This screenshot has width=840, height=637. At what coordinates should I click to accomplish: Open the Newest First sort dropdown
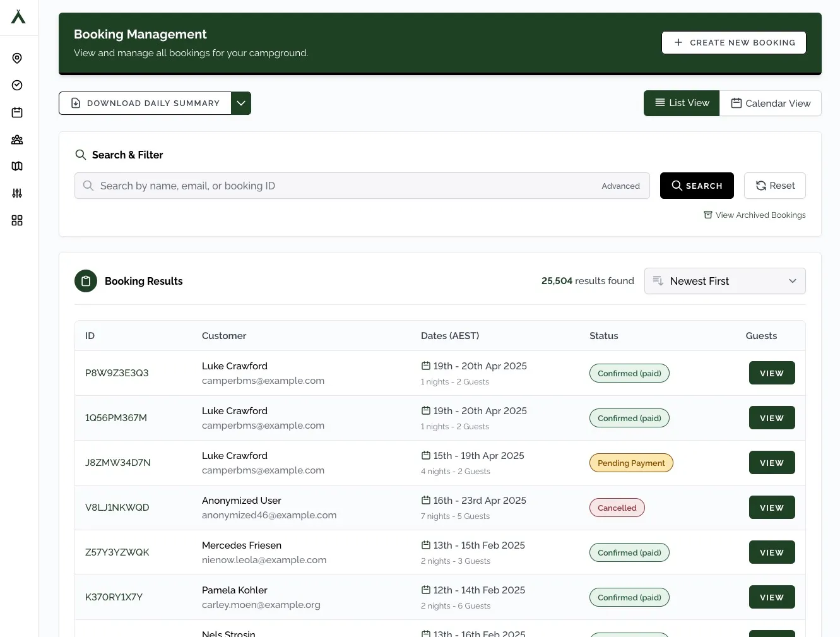725,281
